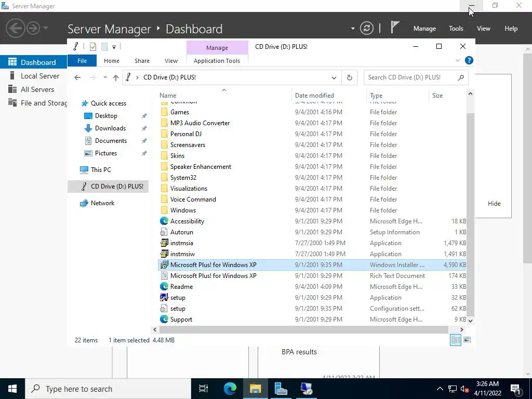Open the Server Manager Manage menu

pos(424,29)
